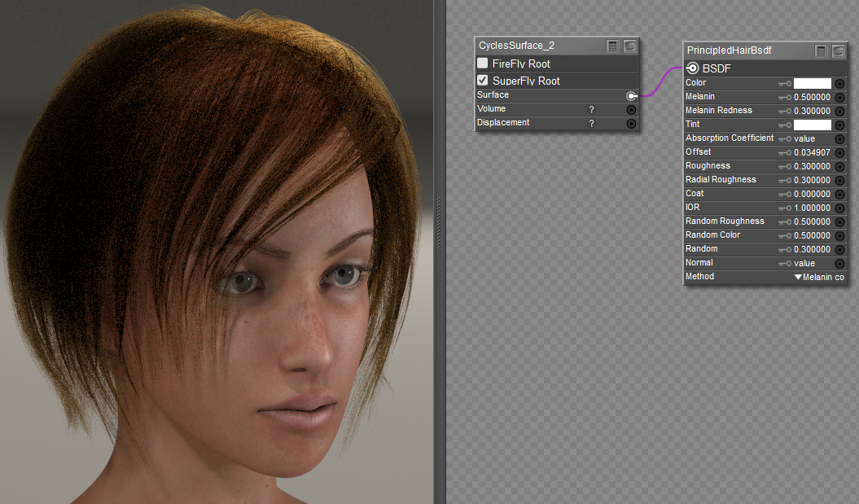The height and width of the screenshot is (504, 859).
Task: Click the BSDF output connector icon
Action: click(692, 68)
